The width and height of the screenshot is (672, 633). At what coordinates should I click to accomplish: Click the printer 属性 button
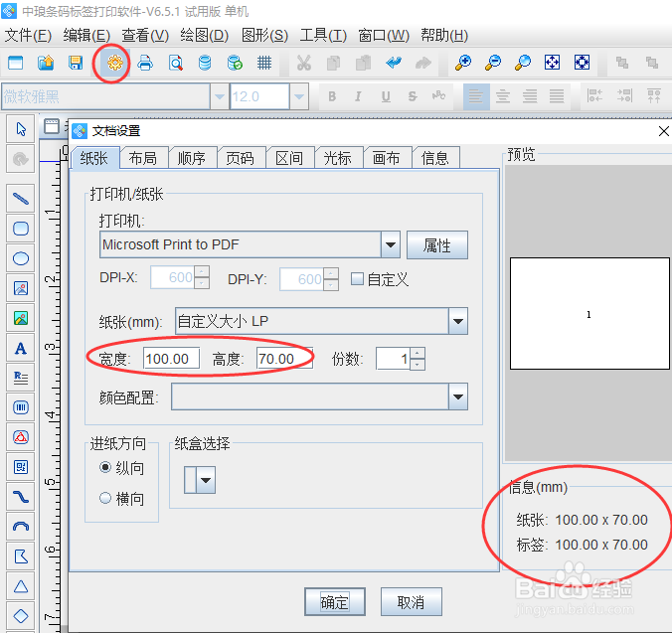pyautogui.click(x=437, y=245)
